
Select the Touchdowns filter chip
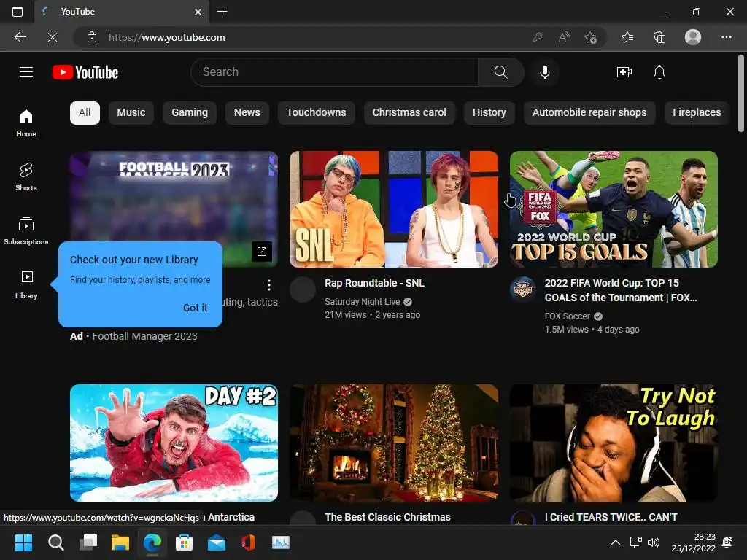pyautogui.click(x=317, y=113)
